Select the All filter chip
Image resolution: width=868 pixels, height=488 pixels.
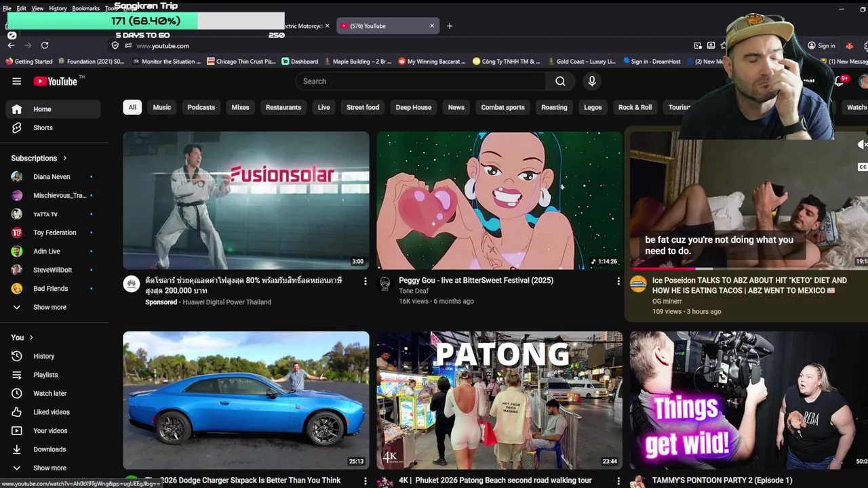132,107
